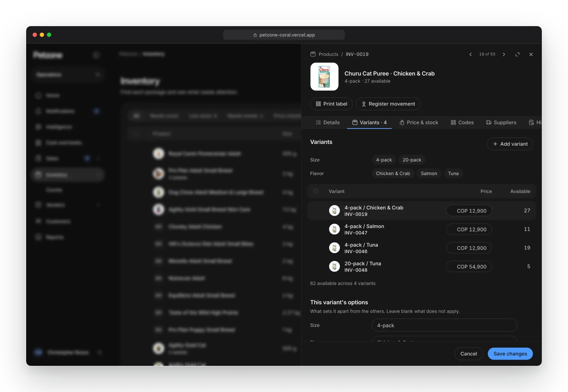Open the Suppliers tab
568x392 pixels.
click(501, 122)
